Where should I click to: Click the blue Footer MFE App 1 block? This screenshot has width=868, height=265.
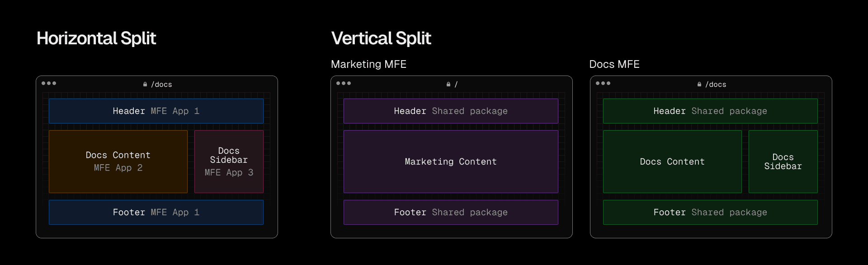(x=156, y=213)
